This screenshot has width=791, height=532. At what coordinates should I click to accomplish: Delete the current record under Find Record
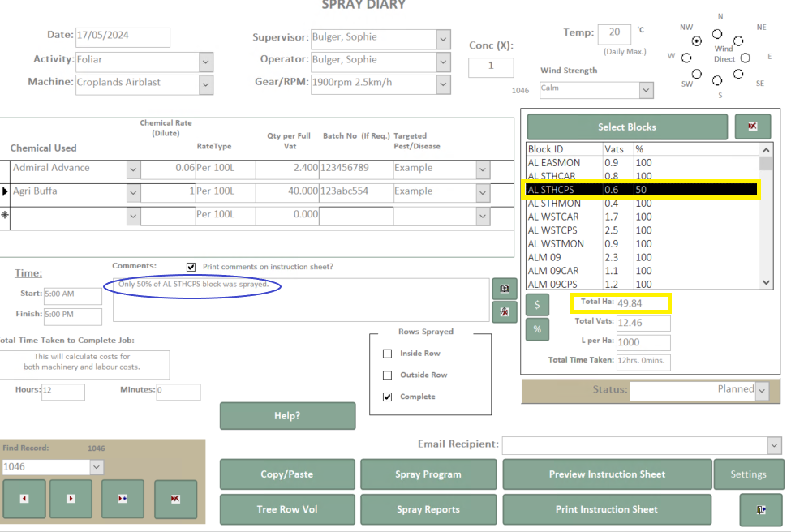point(175,499)
